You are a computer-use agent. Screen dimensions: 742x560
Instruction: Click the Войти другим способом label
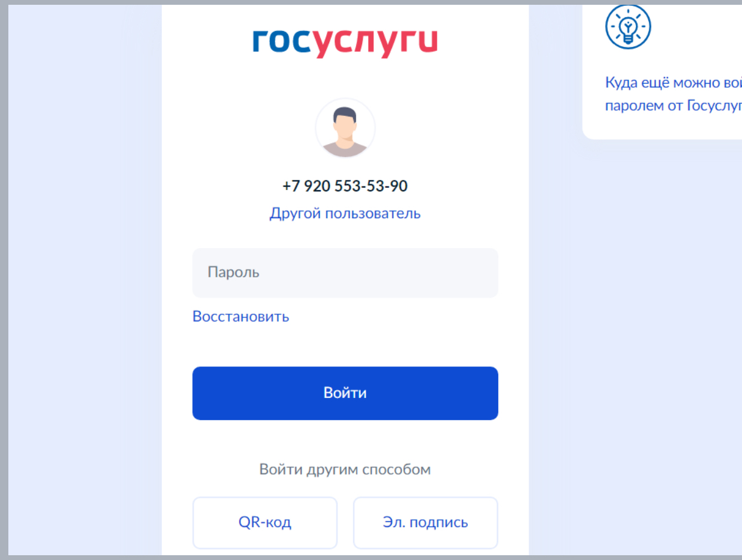coord(345,469)
